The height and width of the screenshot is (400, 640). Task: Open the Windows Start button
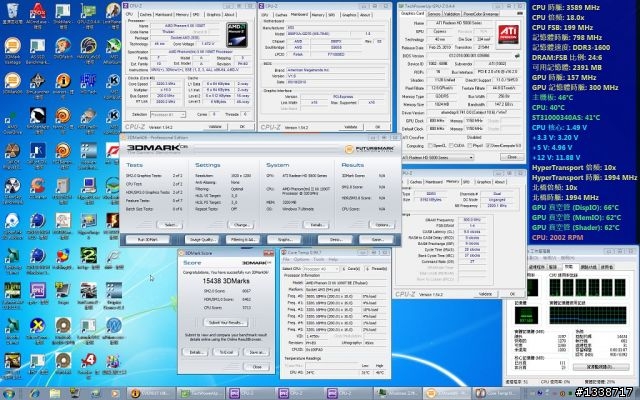[8, 393]
